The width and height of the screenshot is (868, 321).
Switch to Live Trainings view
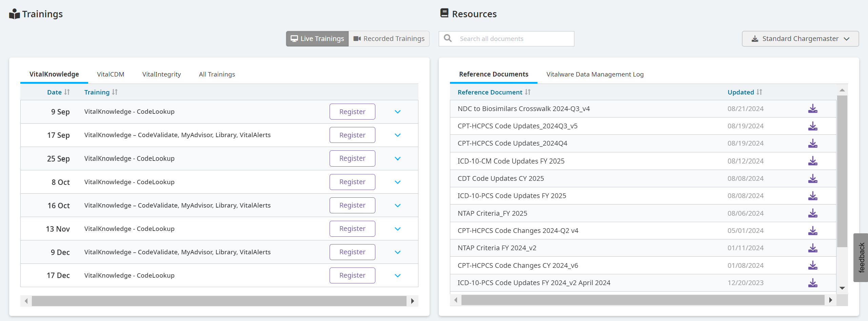coord(317,39)
